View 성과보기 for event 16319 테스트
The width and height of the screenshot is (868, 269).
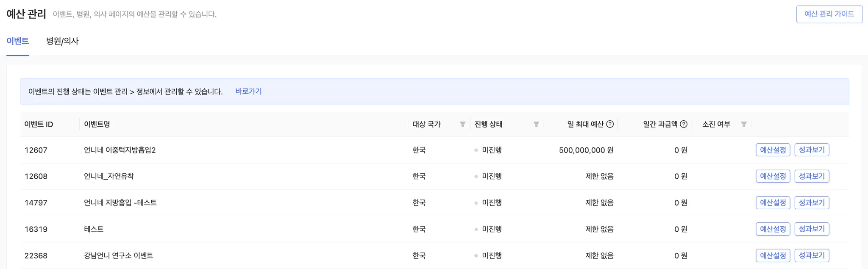pos(812,229)
